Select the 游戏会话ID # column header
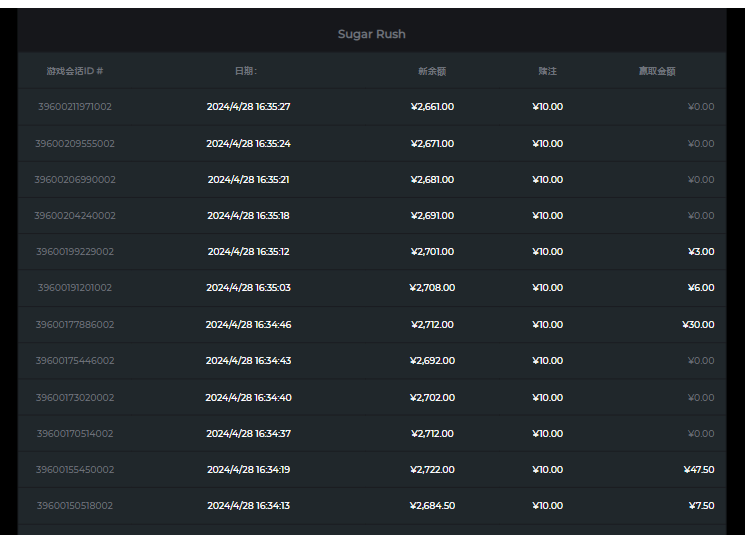The width and height of the screenshot is (745, 535). [75, 71]
